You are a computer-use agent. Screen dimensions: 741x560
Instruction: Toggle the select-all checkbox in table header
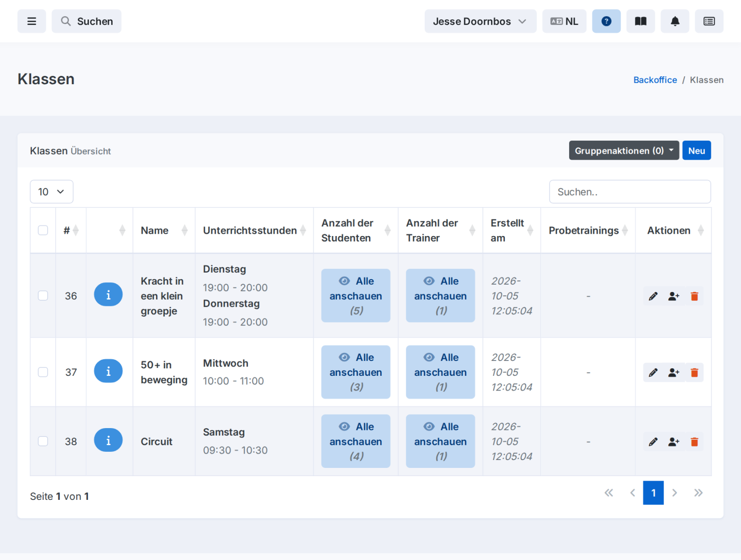pyautogui.click(x=43, y=230)
